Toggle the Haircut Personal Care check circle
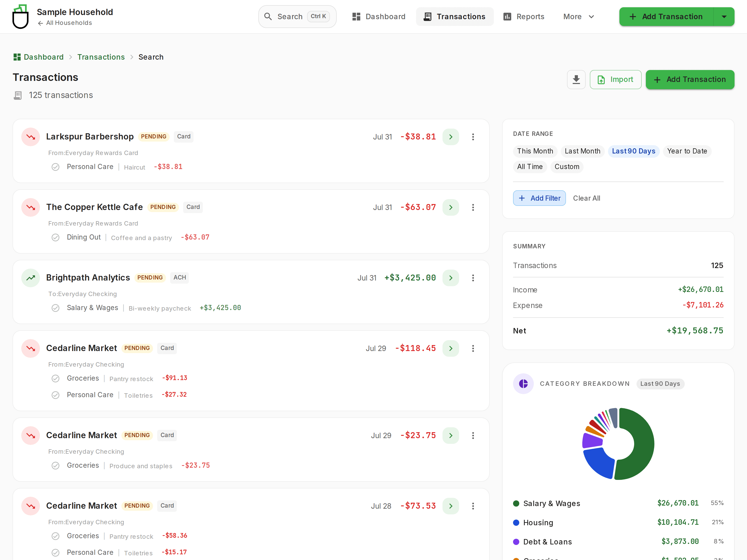Image resolution: width=747 pixels, height=560 pixels. click(x=56, y=167)
